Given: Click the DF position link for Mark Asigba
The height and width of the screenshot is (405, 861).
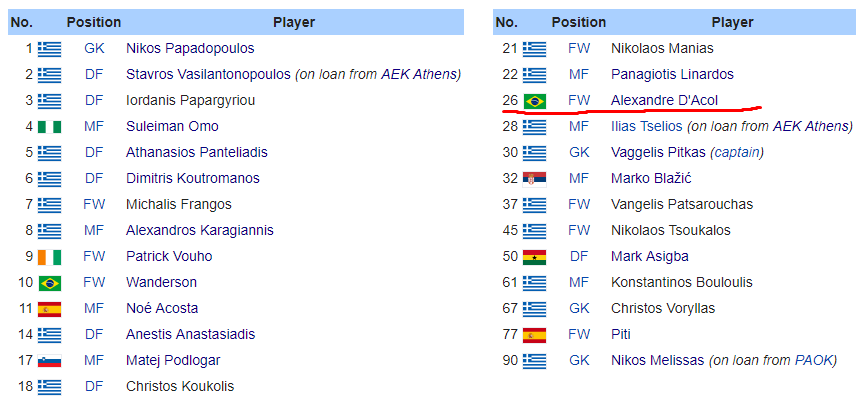Looking at the screenshot, I should pyautogui.click(x=579, y=256).
